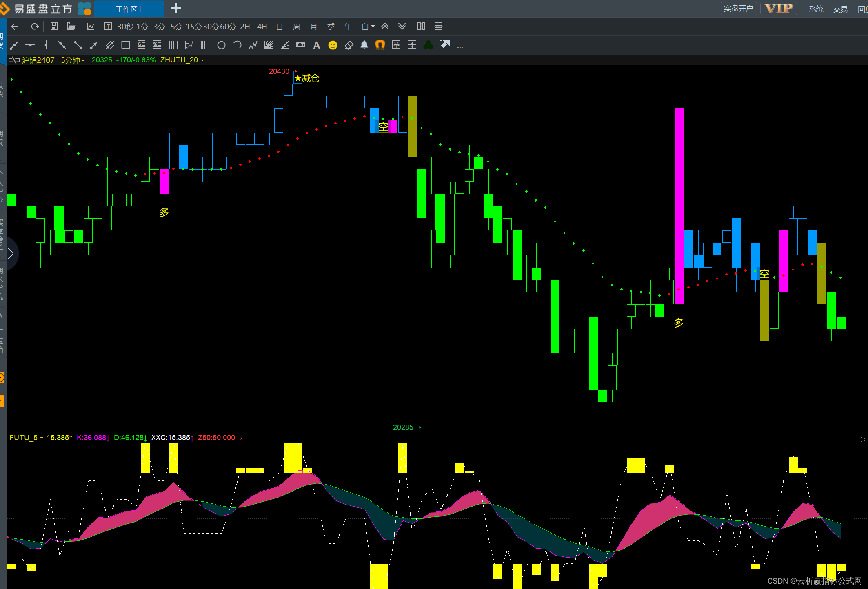Image resolution: width=868 pixels, height=589 pixels.
Task: Select the parallel channel lines tool
Action: pos(110,45)
